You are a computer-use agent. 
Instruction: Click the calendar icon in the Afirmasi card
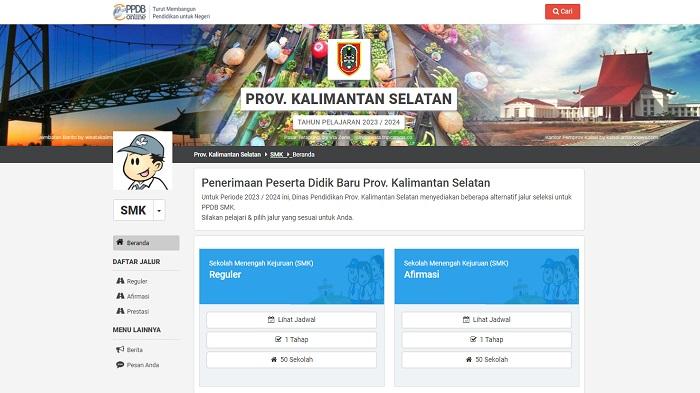point(466,320)
